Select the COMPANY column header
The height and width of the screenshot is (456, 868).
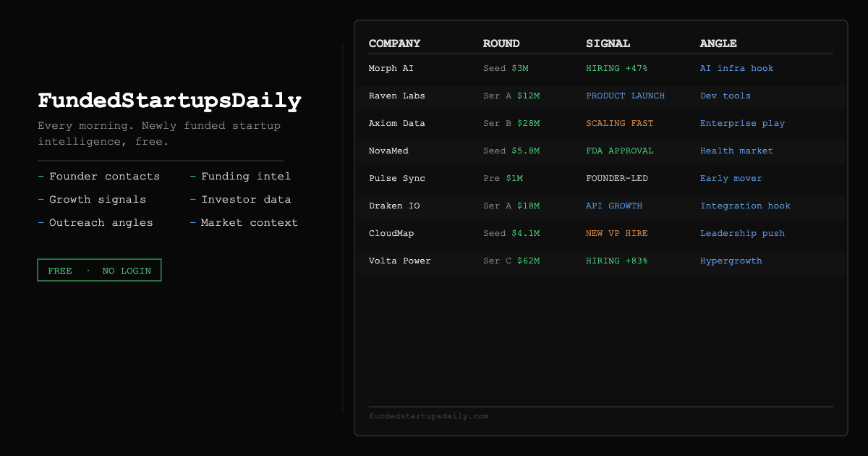pyautogui.click(x=394, y=43)
